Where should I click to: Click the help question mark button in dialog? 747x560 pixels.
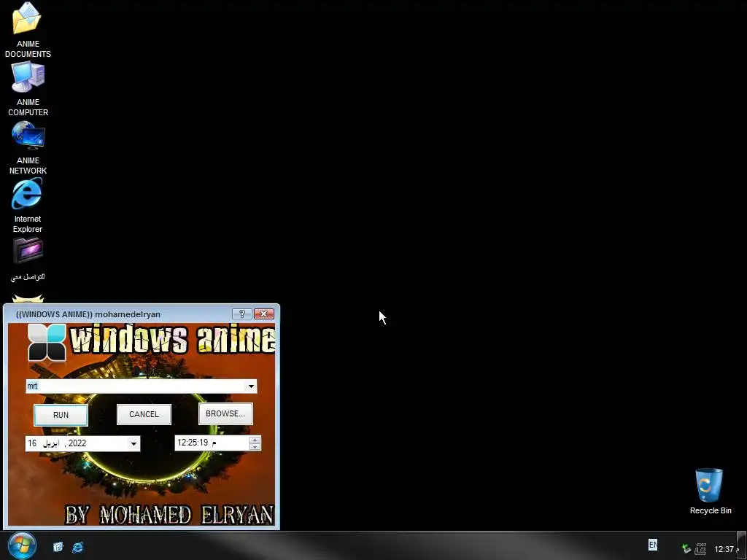coord(242,314)
